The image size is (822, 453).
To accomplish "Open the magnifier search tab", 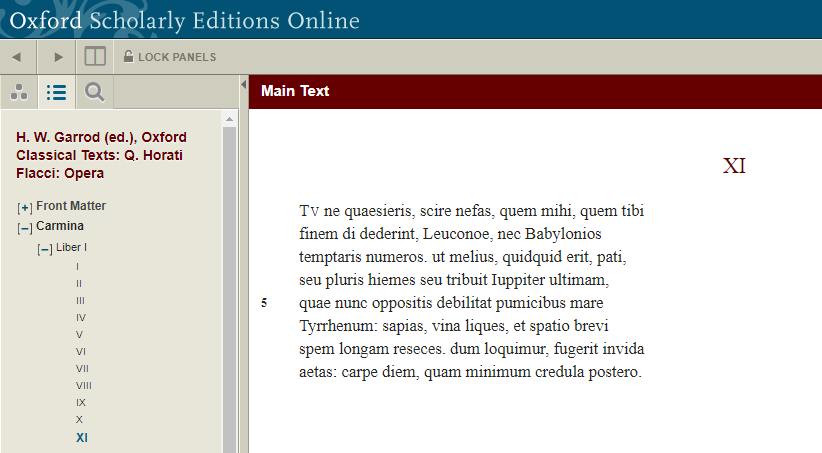I will [x=95, y=93].
